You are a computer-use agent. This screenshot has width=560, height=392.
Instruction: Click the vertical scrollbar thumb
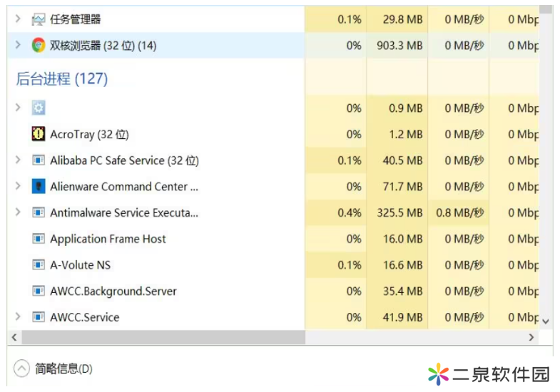(546, 9)
